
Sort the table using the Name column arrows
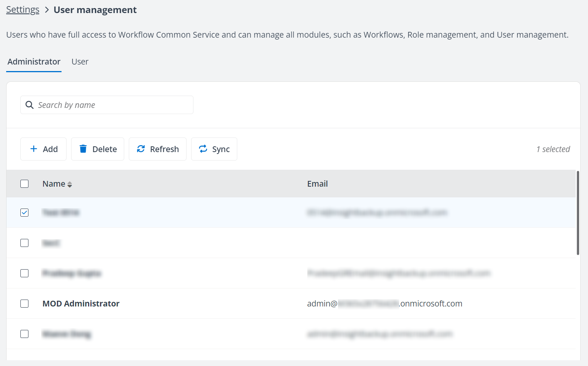pyautogui.click(x=70, y=184)
